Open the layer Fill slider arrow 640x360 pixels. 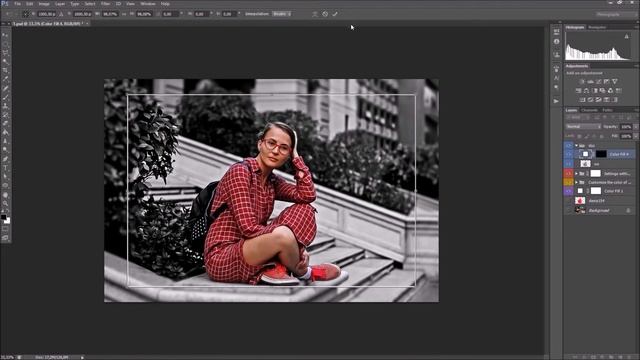point(636,136)
